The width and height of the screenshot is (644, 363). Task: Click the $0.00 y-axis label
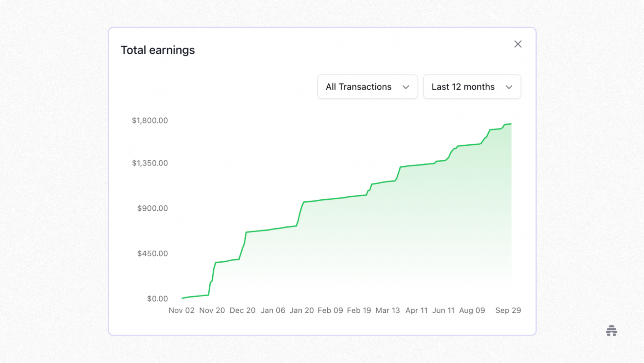click(157, 299)
